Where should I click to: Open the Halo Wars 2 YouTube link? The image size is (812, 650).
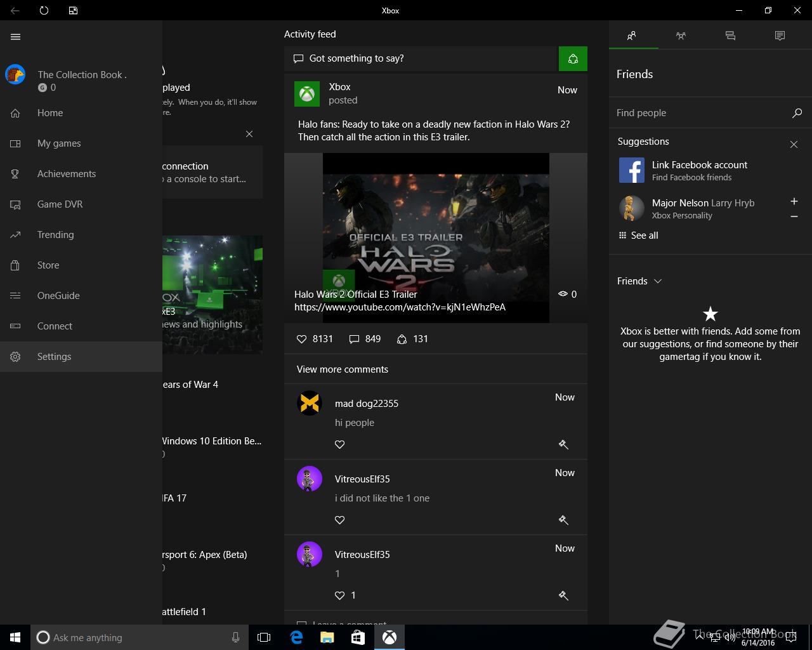[400, 307]
